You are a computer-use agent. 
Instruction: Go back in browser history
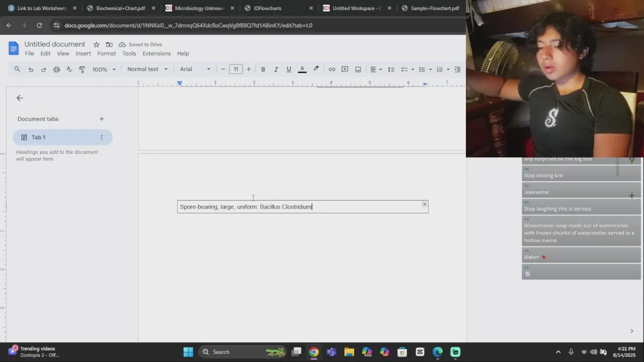9,25
